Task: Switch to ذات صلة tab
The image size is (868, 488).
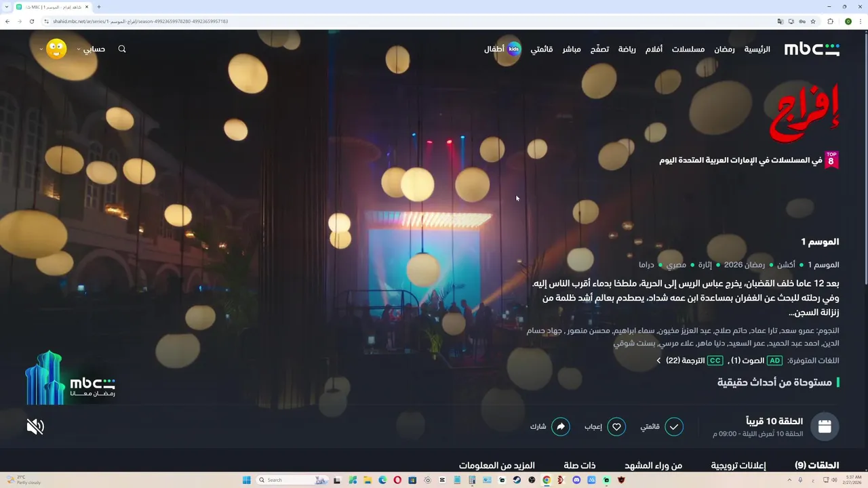Action: (579, 466)
